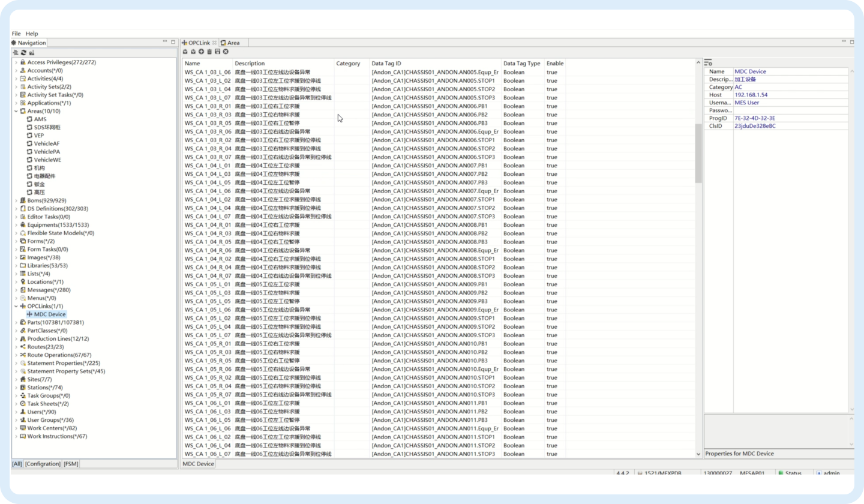Expand the Boms(929/929) node
864x504 pixels.
(x=16, y=200)
